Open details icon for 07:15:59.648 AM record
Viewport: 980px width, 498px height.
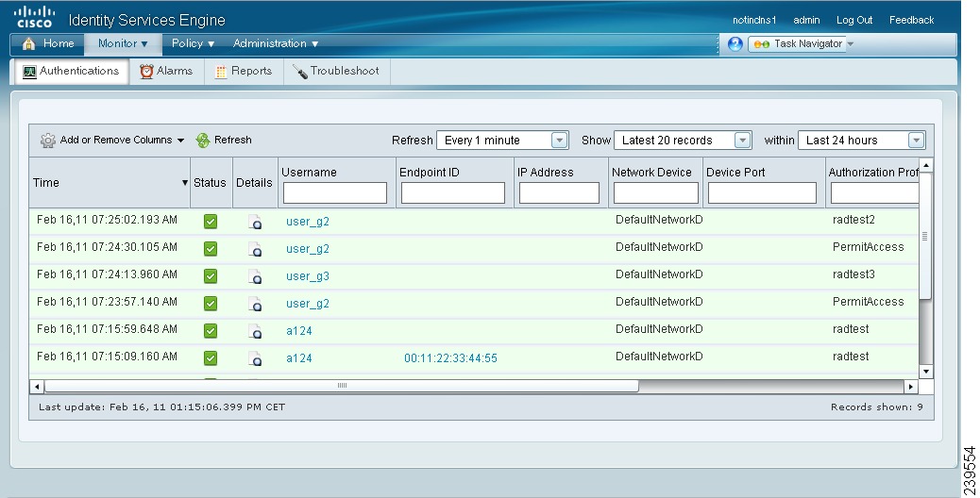coord(255,331)
